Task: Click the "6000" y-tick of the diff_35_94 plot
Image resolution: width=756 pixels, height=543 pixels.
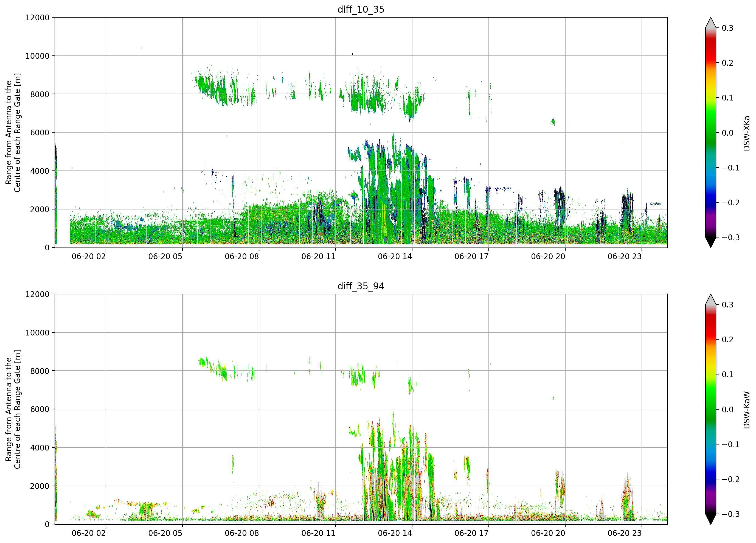Action: (x=40, y=410)
